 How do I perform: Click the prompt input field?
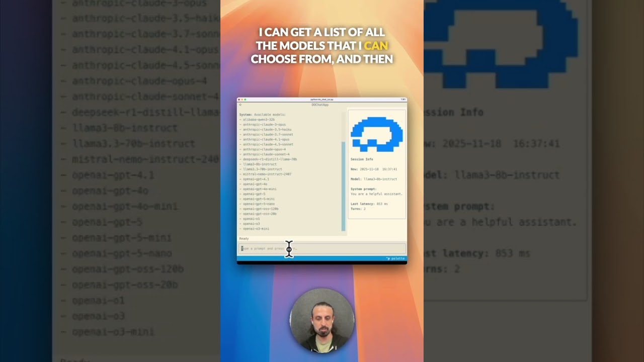[322, 248]
